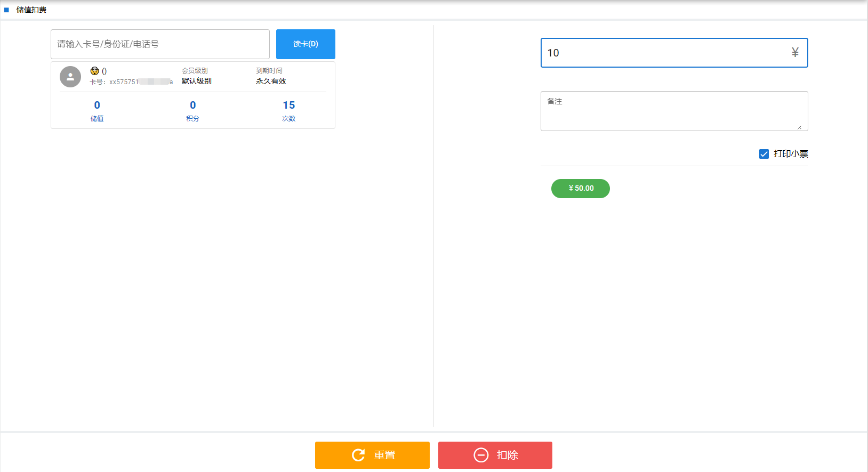Image resolution: width=868 pixels, height=472 pixels.
Task: Focus the card/ID/phone number input field
Action: 160,44
